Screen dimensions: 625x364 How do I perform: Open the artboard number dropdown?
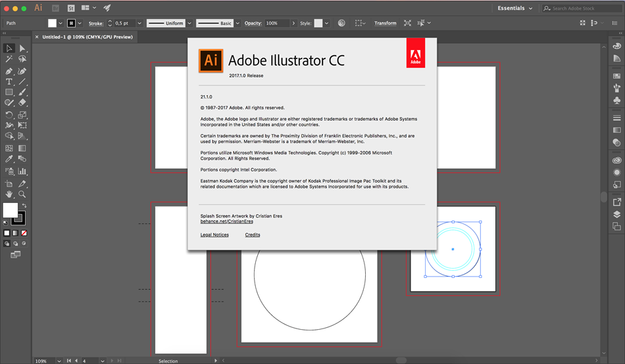click(x=103, y=361)
